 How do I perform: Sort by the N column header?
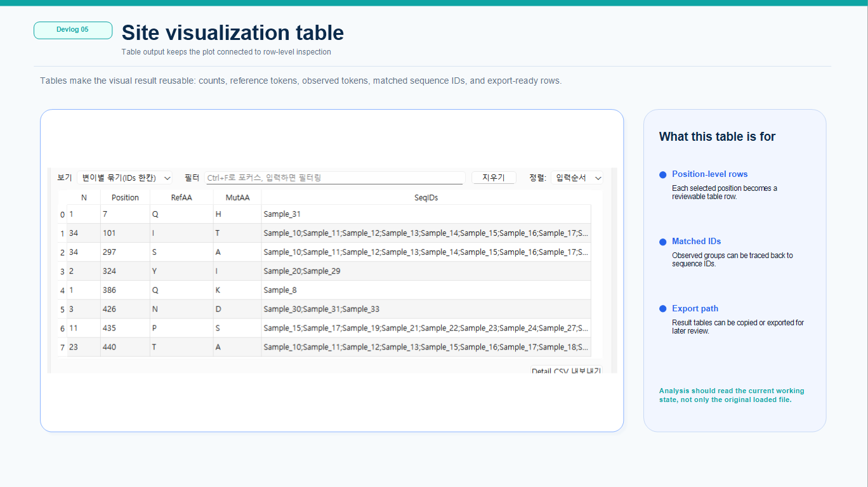coord(84,197)
